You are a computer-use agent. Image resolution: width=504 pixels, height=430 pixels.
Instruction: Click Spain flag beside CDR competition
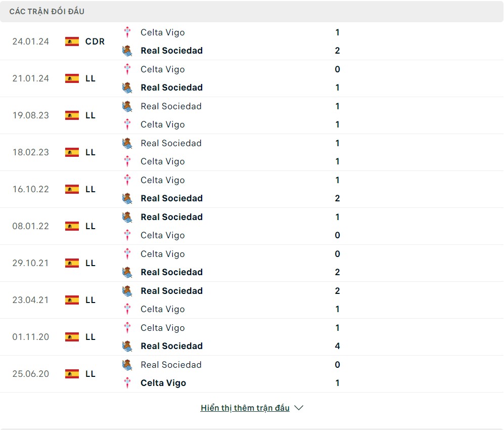tap(72, 41)
